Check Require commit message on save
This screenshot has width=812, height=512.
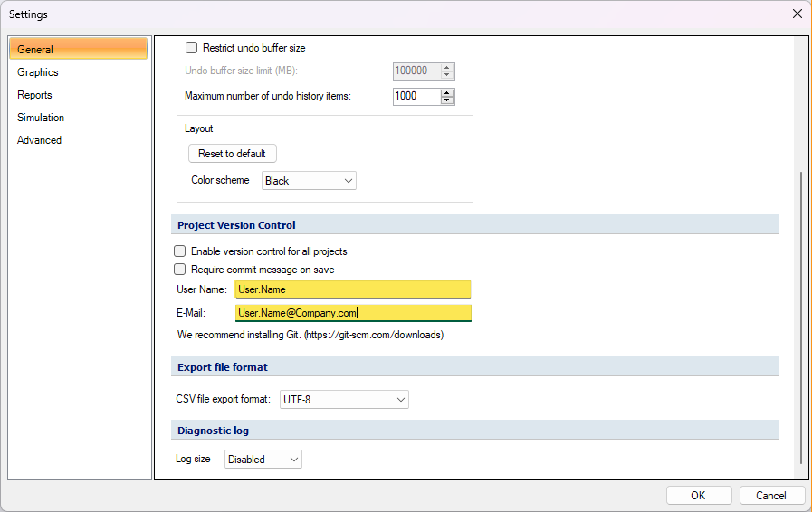180,270
